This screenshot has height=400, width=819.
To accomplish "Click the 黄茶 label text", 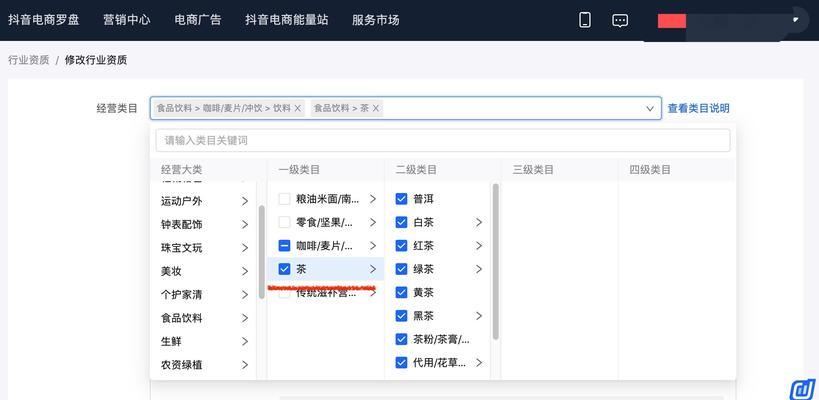I will (x=423, y=292).
